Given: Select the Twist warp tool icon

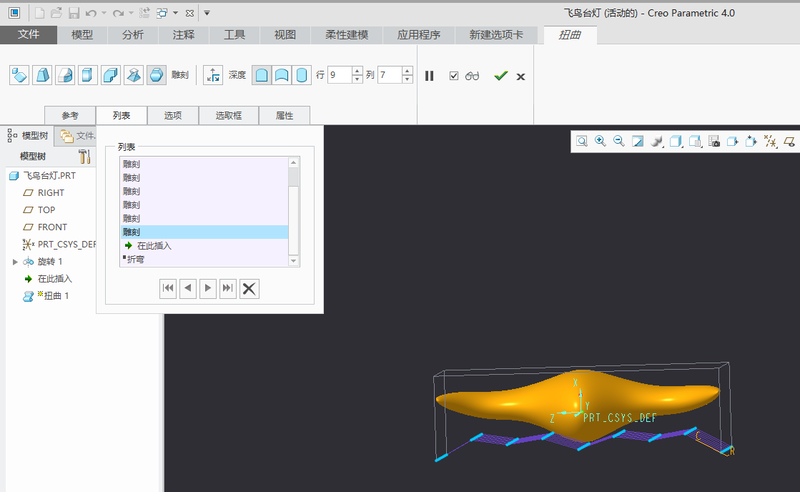Looking at the screenshot, I should point(134,76).
